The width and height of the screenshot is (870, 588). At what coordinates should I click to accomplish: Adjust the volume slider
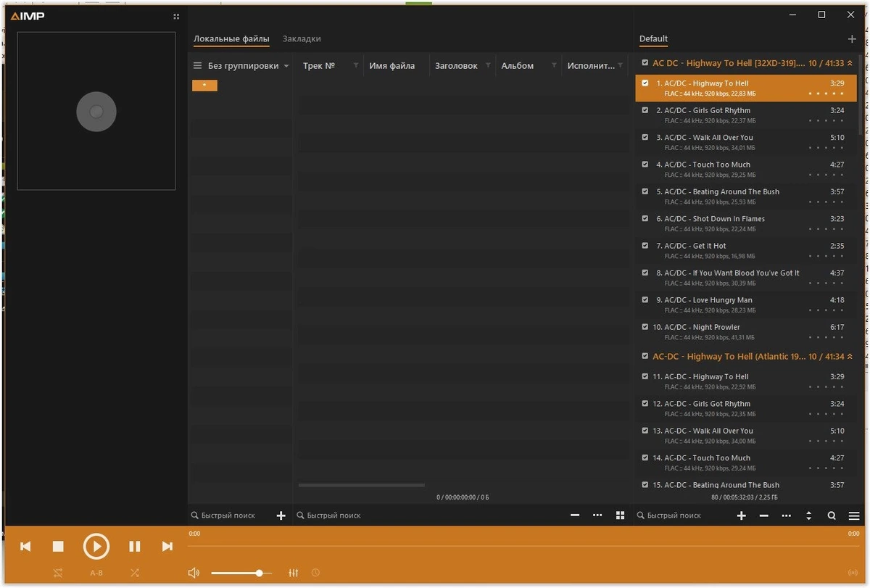tap(241, 573)
